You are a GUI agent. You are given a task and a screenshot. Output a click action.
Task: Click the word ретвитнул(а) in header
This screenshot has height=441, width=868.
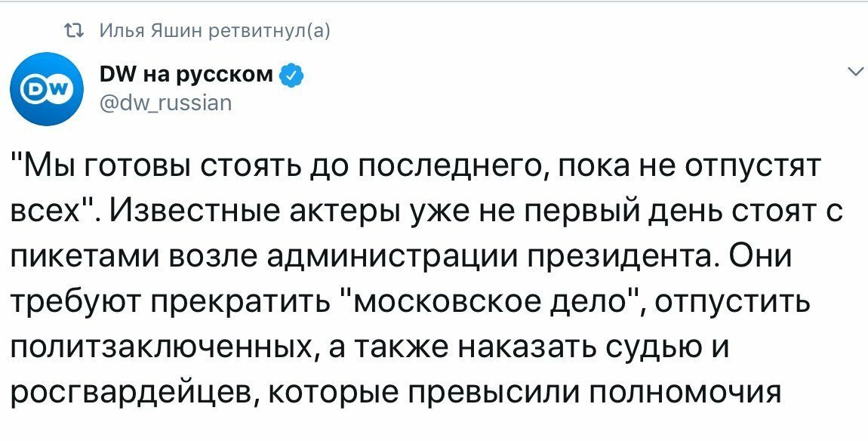(x=265, y=32)
